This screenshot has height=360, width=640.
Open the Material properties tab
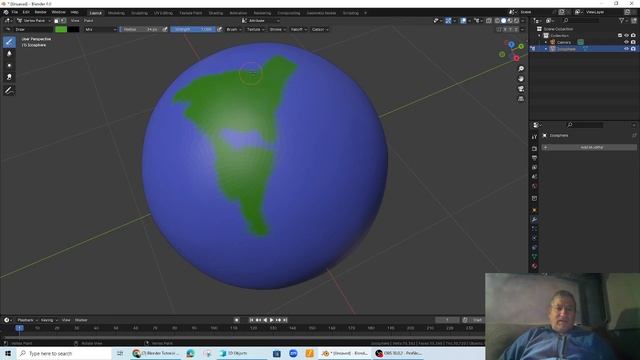[x=534, y=266]
